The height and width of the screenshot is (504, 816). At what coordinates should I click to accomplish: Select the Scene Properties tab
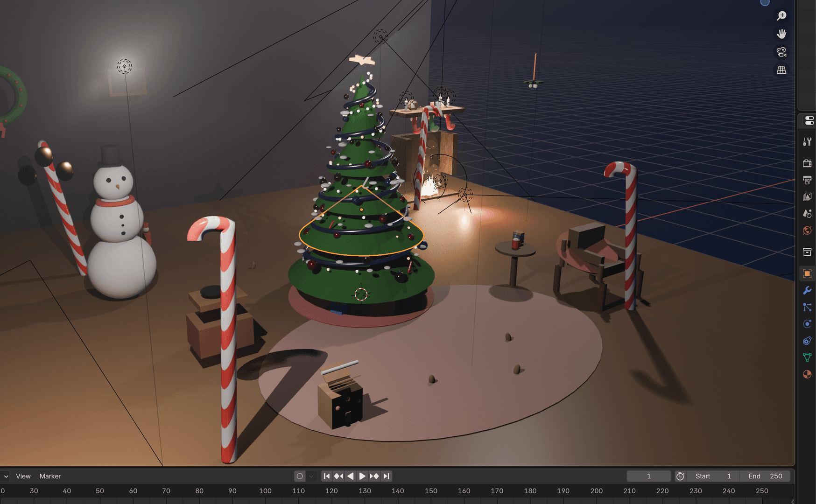807,213
